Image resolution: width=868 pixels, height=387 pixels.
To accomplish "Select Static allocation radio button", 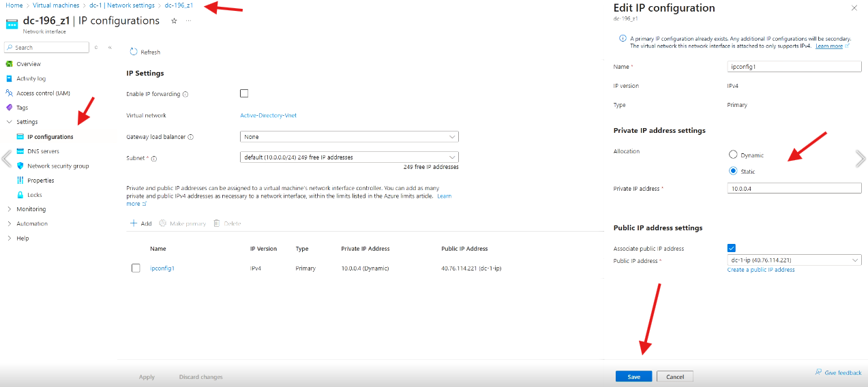I will coord(733,171).
